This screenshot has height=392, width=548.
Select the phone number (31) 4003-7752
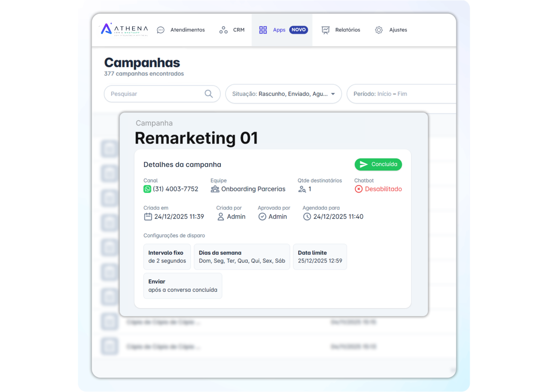[176, 189]
